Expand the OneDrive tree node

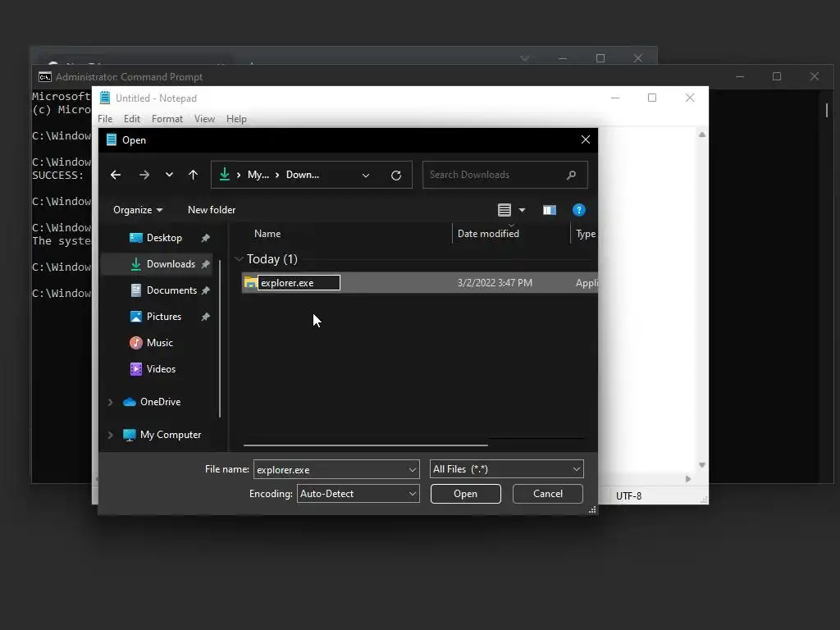111,402
